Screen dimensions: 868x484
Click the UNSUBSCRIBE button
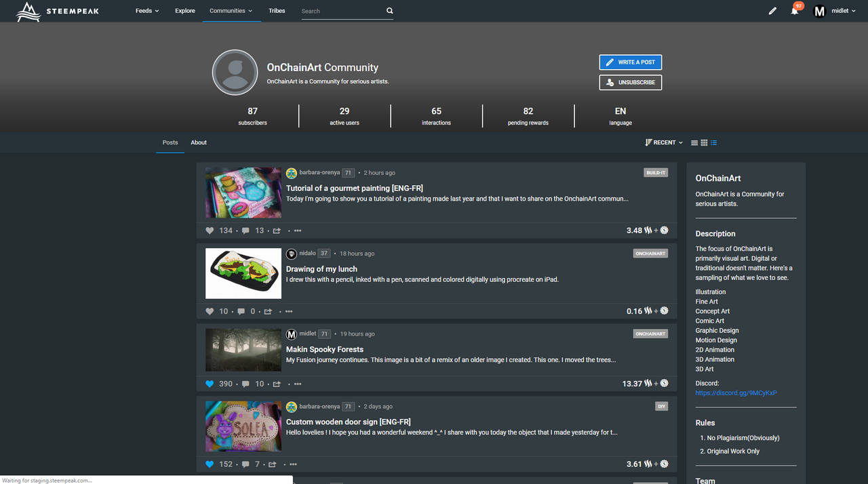[631, 82]
